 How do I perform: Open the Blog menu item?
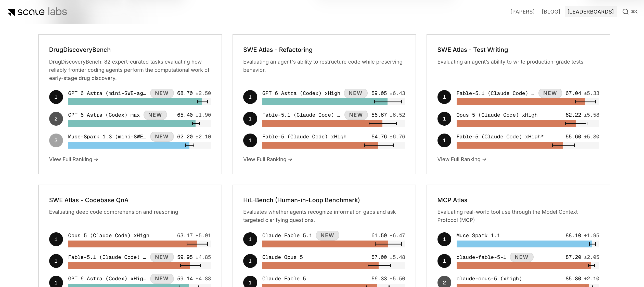[x=551, y=12]
